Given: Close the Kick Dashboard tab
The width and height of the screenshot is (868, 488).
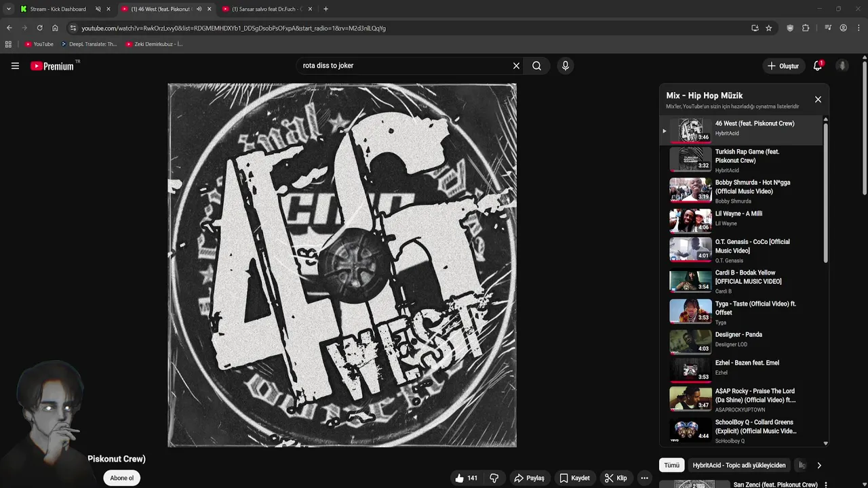Looking at the screenshot, I should coord(108,9).
